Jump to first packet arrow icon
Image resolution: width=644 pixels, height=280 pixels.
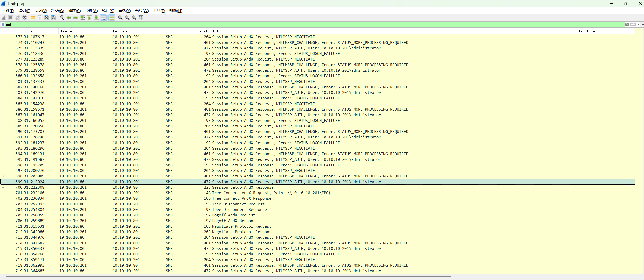(89, 18)
